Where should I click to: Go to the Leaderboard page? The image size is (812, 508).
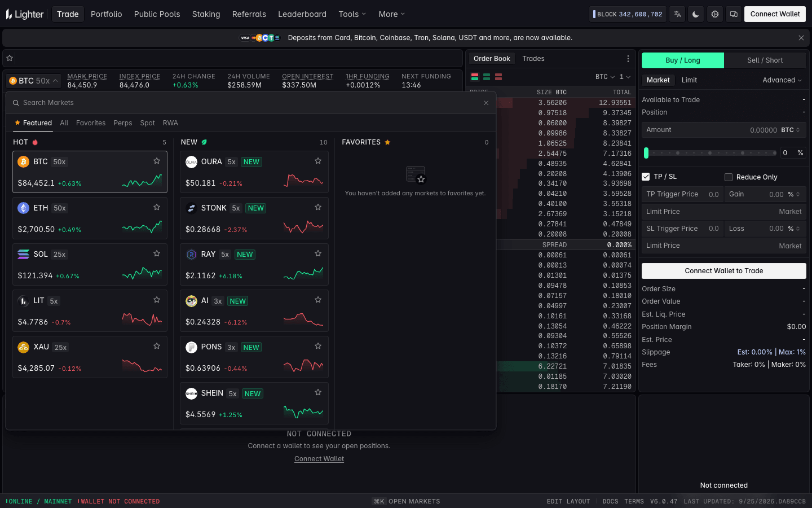coord(302,14)
